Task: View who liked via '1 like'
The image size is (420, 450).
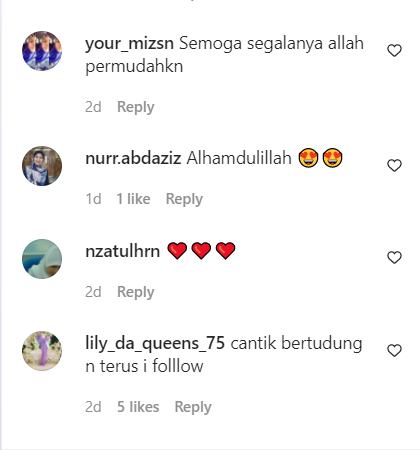Action: pos(133,199)
